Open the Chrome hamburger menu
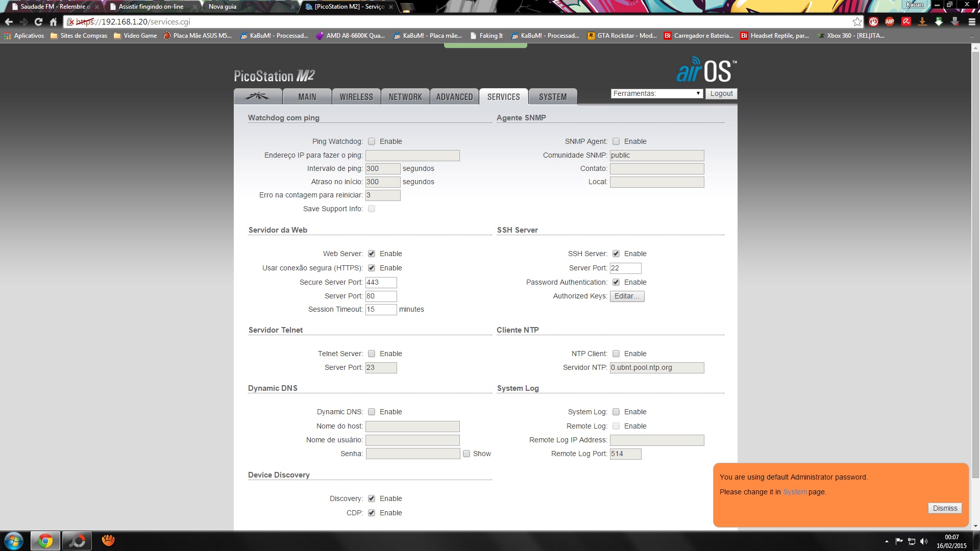 click(x=971, y=21)
